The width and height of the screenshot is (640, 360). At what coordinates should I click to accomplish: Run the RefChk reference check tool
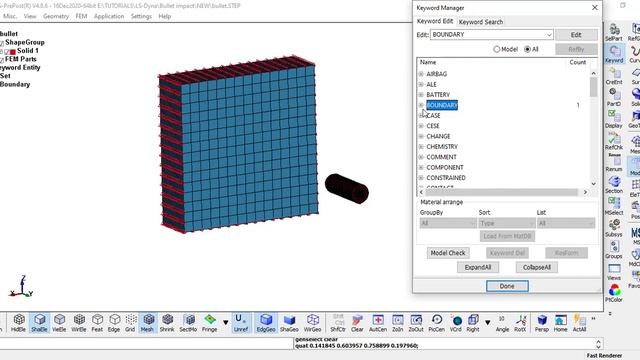point(613,141)
